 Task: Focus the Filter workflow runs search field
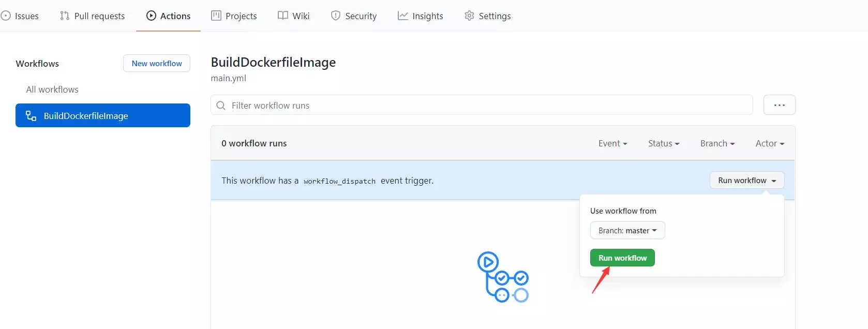click(x=482, y=105)
